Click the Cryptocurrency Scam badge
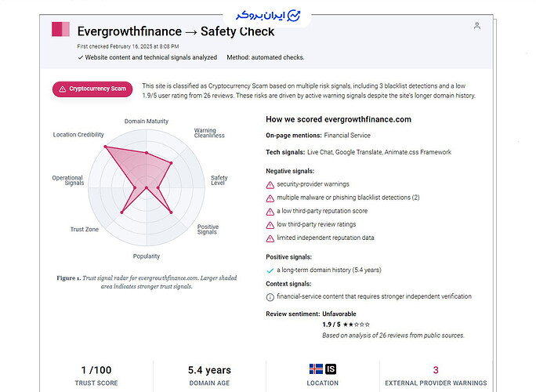This screenshot has width=536, height=392. [x=92, y=89]
